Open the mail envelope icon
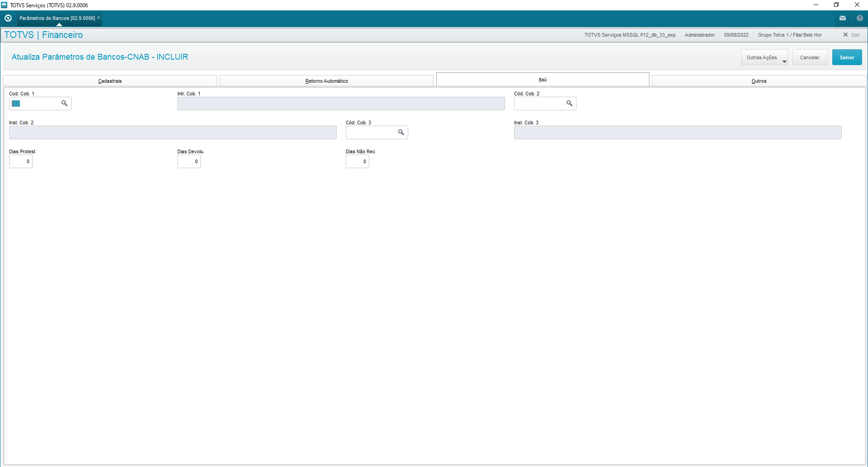 point(843,18)
